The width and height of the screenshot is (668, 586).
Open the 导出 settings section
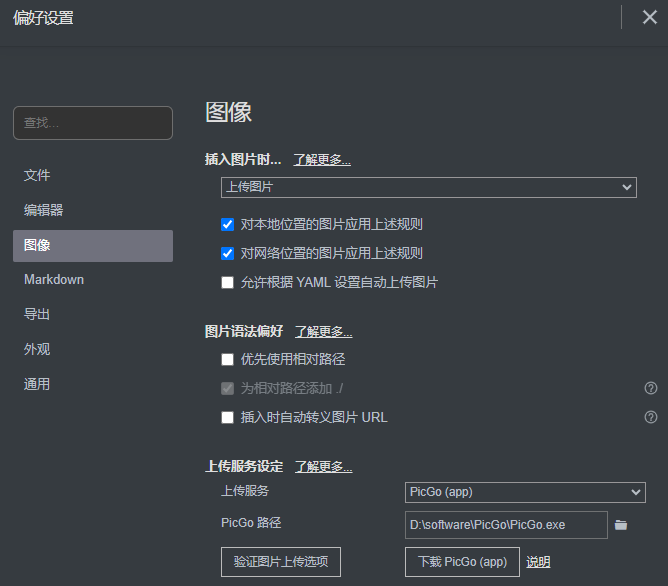(93, 315)
